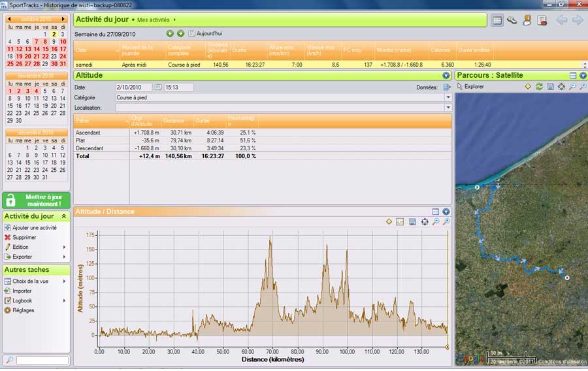The width and height of the screenshot is (588, 371).
Task: Go forward with the right arrow icon
Action: [x=578, y=20]
